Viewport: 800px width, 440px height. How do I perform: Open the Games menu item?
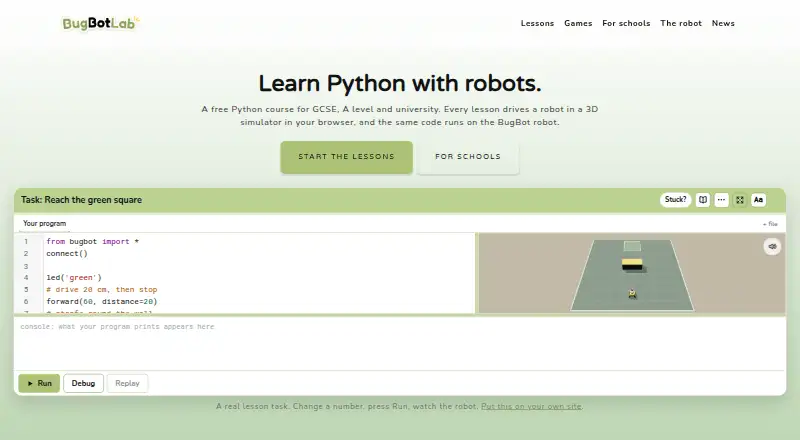pyautogui.click(x=578, y=23)
